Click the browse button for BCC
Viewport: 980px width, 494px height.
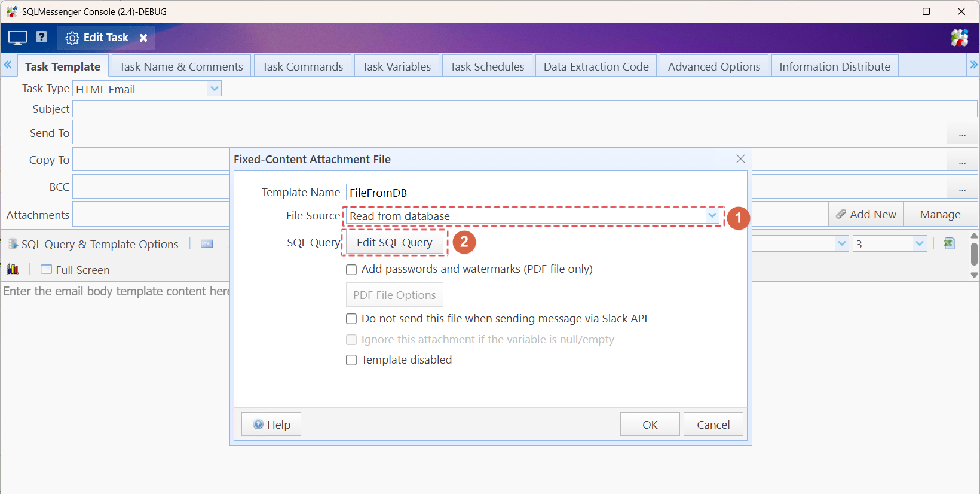(x=962, y=187)
